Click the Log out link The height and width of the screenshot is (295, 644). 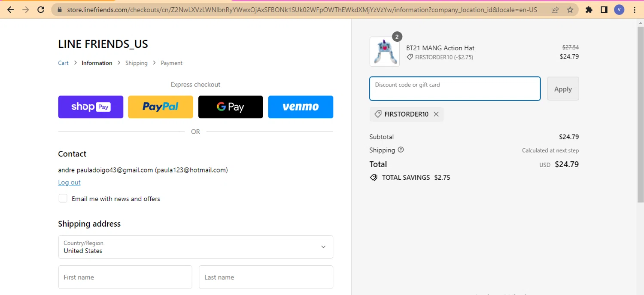pyautogui.click(x=69, y=182)
